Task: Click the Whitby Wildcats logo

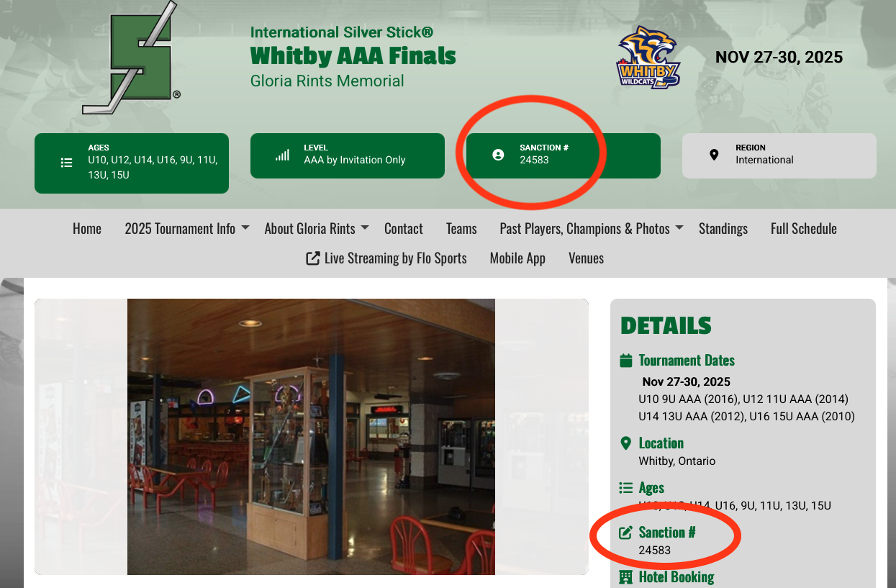Action: [648, 58]
